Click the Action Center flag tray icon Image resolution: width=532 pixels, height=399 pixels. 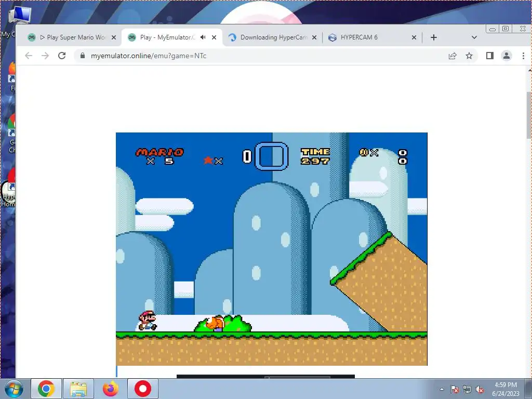[454, 390]
